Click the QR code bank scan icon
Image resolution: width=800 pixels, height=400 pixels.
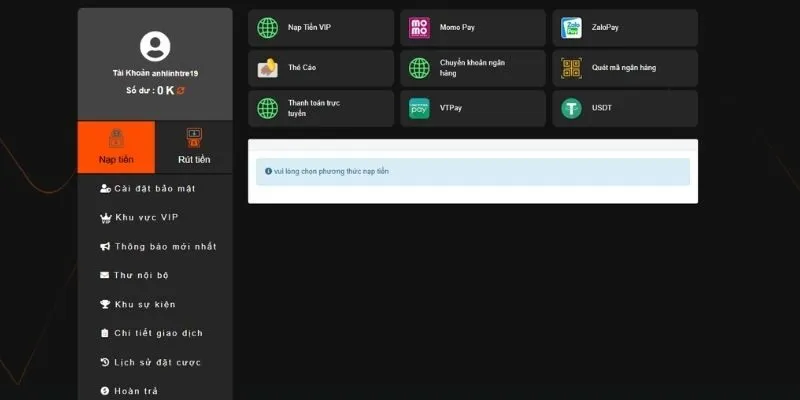pos(571,68)
